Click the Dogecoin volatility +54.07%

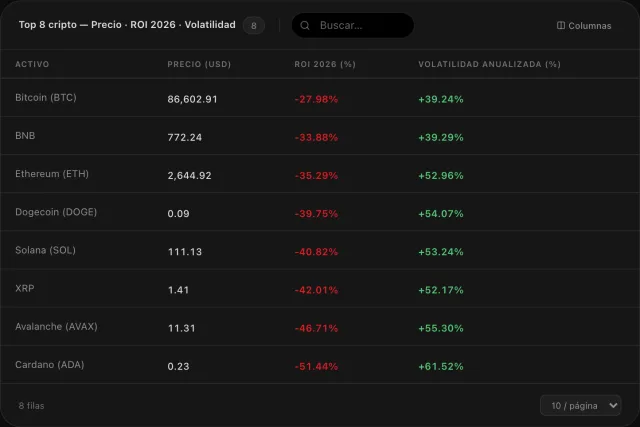pos(441,214)
